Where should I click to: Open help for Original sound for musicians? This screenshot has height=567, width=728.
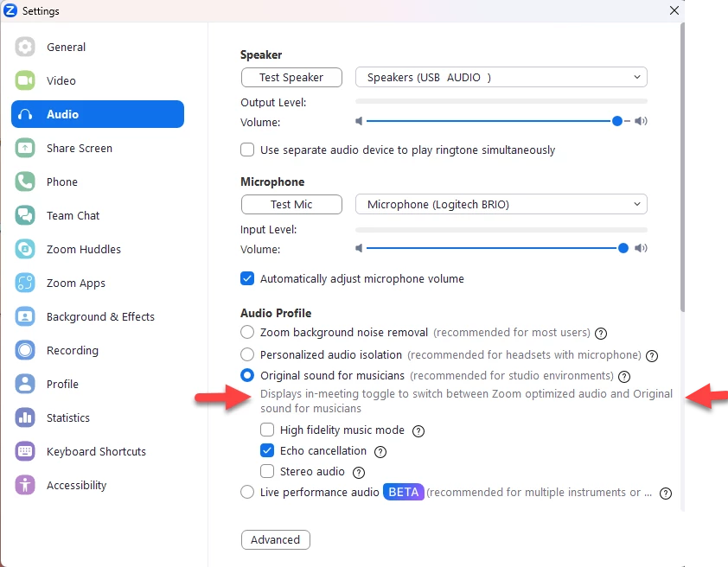(x=624, y=376)
